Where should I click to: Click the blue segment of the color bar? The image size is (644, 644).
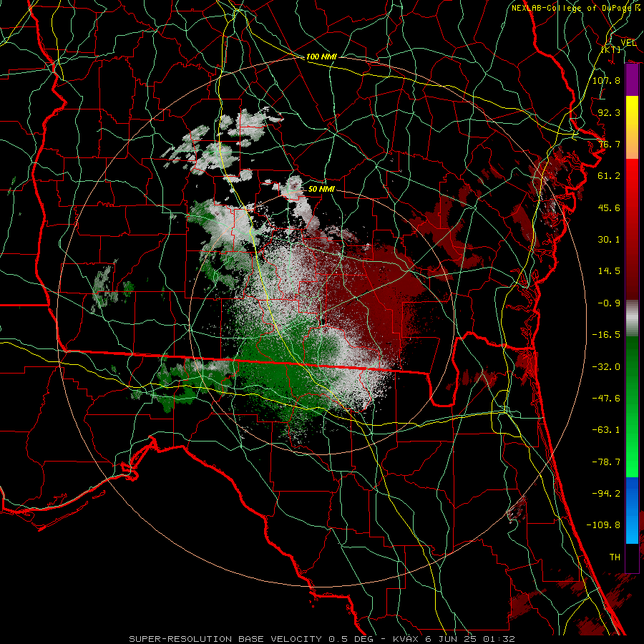pyautogui.click(x=632, y=510)
